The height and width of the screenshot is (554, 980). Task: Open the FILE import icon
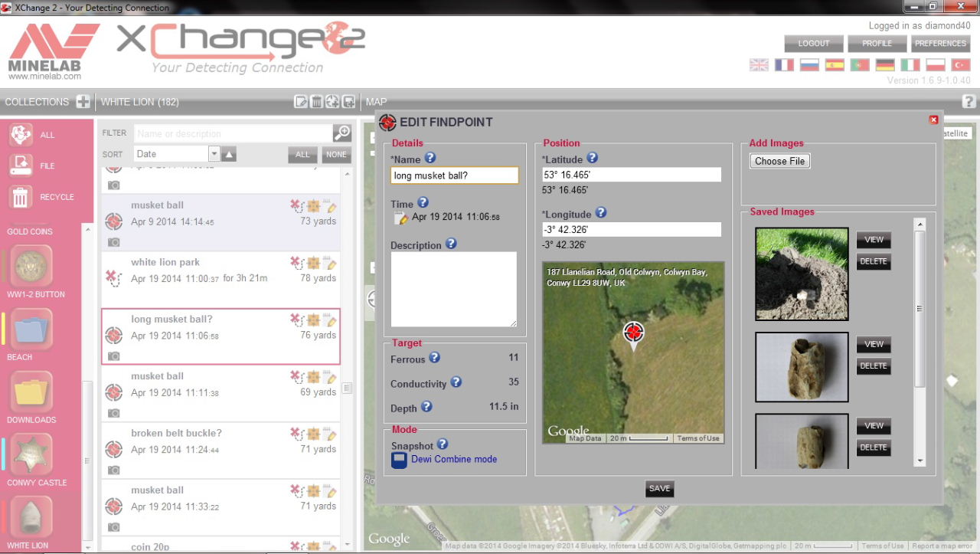coord(21,166)
